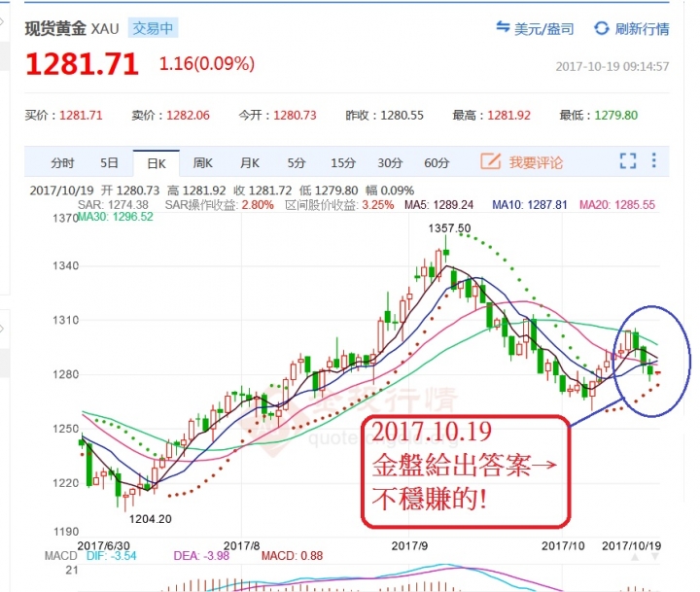700x592 pixels.
Task: Click the 最高 value 1281.92
Action: click(508, 115)
